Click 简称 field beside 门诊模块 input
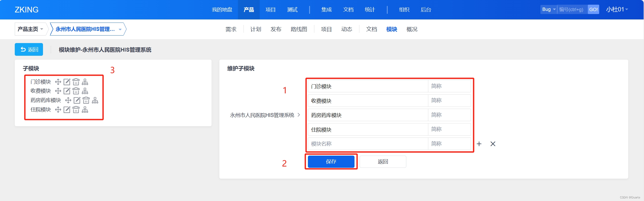Image resolution: width=644 pixels, height=201 pixels. click(x=449, y=86)
